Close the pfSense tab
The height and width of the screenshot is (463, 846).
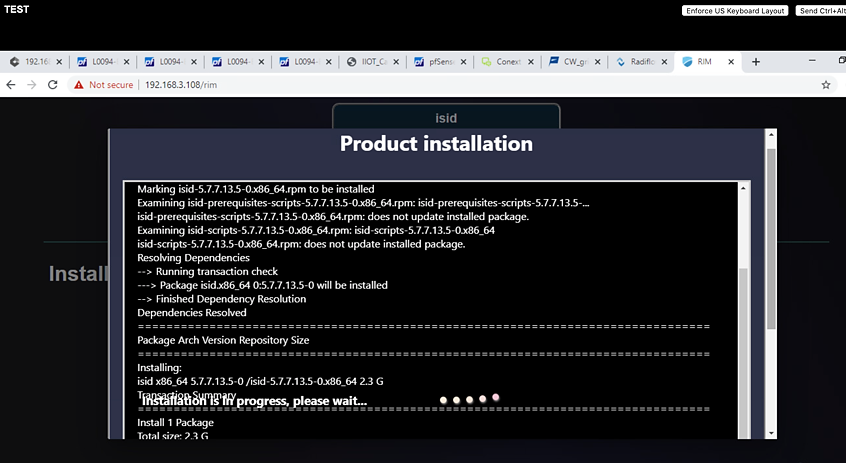[x=463, y=62]
